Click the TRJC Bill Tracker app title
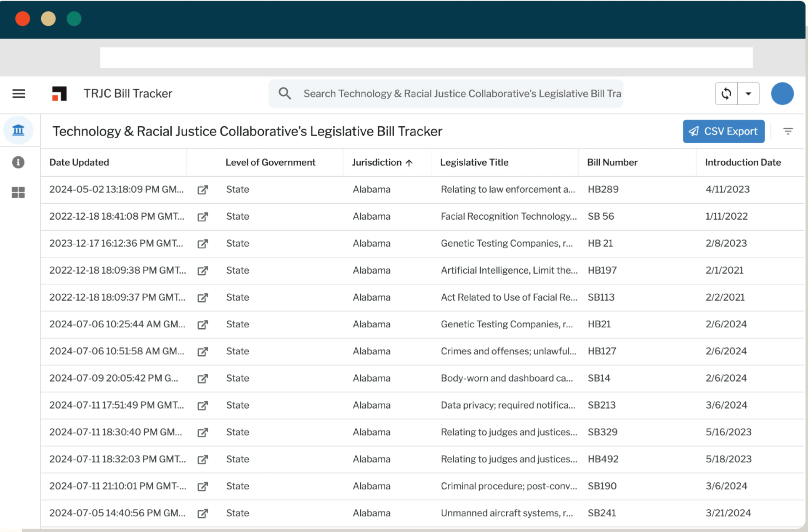808x532 pixels. click(x=128, y=93)
